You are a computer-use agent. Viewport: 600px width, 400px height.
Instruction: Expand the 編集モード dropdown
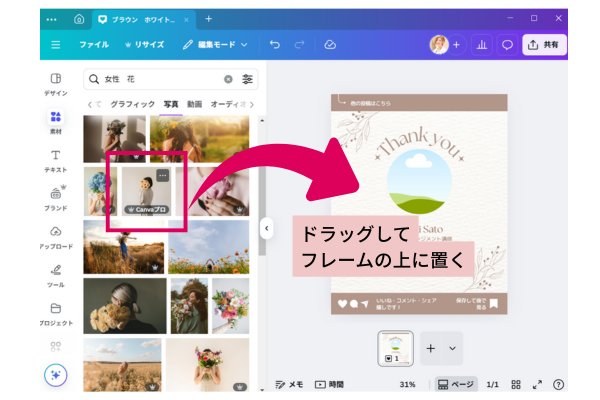[216, 45]
